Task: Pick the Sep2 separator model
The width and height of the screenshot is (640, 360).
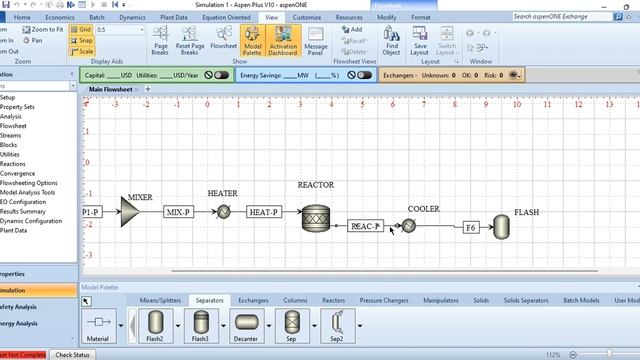Action: point(337,325)
